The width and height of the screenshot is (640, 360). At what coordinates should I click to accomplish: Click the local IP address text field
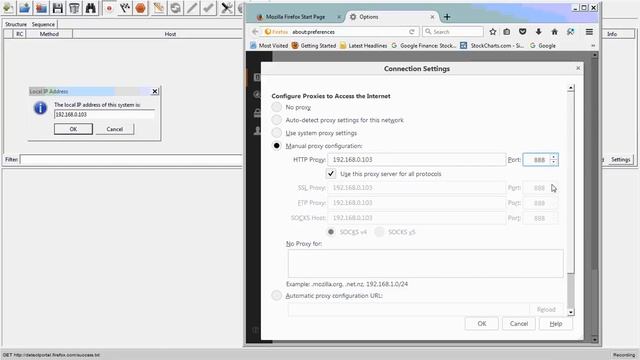coord(104,115)
